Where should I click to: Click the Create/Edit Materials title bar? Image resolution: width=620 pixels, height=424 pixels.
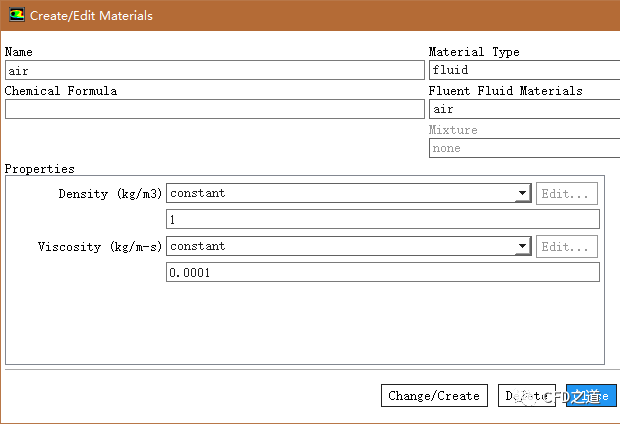tap(300, 16)
